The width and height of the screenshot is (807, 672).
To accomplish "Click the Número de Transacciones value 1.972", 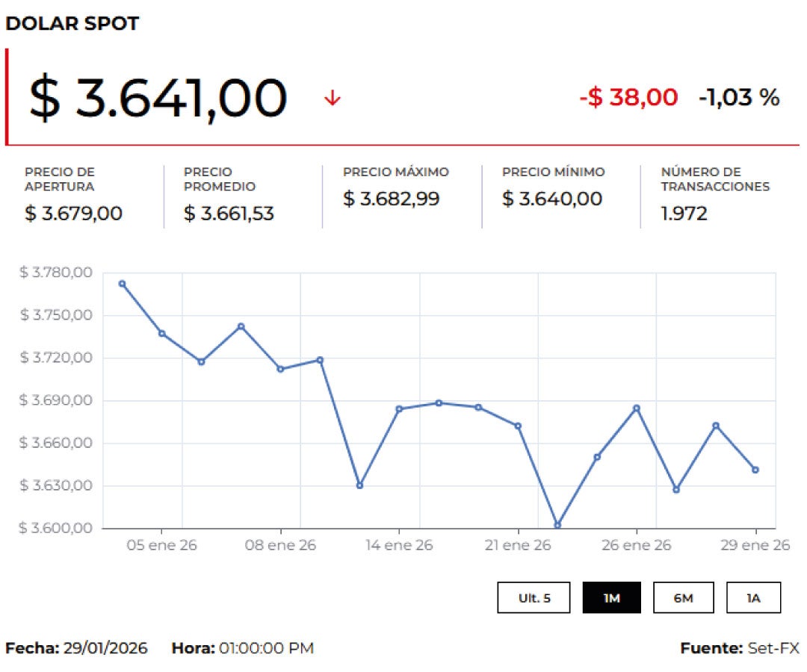I will pos(684,214).
